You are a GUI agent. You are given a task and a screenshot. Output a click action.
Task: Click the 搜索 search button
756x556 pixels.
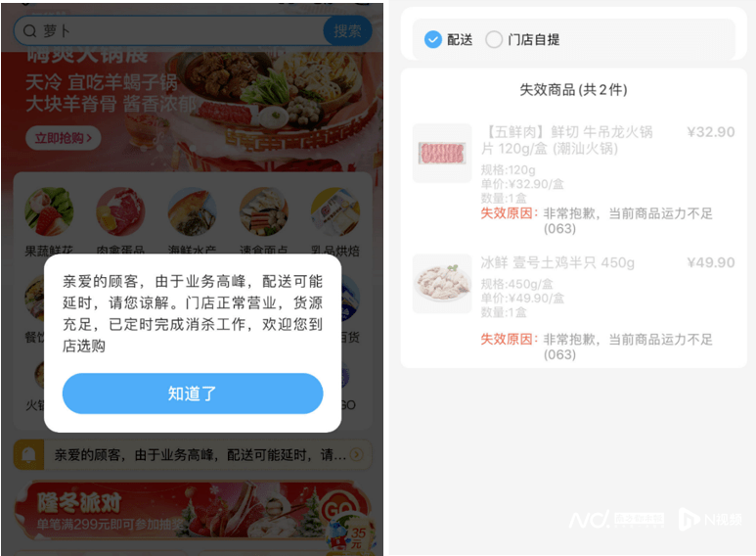(347, 31)
